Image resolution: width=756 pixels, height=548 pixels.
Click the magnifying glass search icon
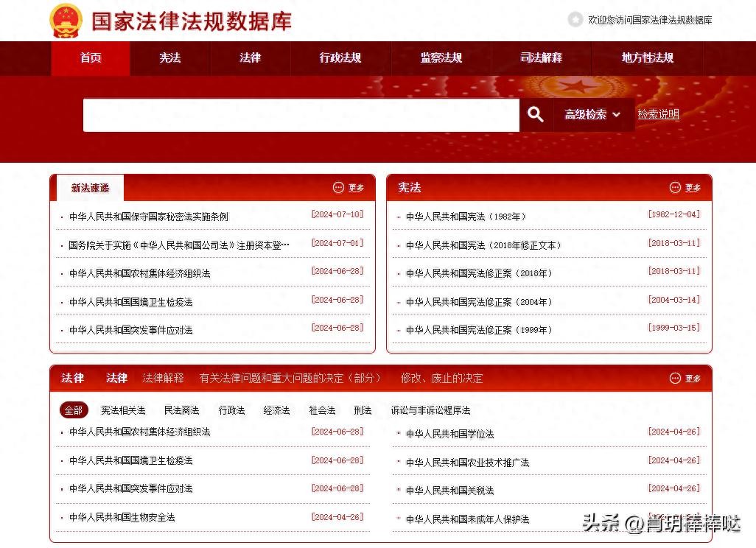point(536,115)
